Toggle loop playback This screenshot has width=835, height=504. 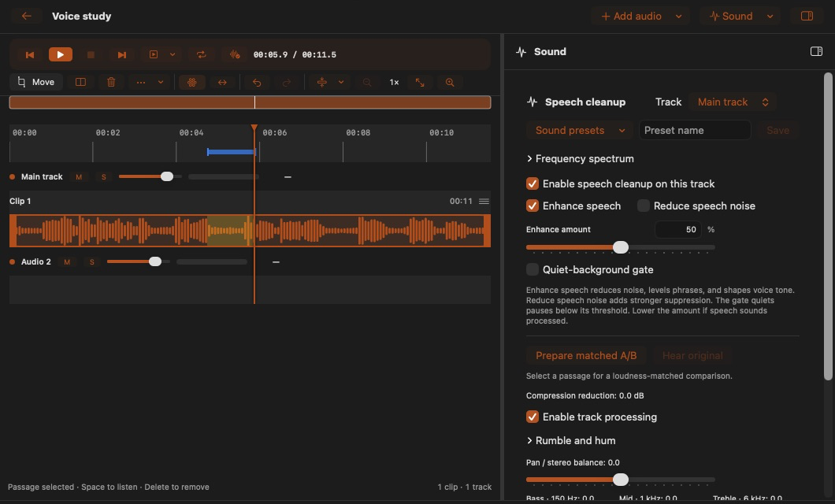click(202, 54)
